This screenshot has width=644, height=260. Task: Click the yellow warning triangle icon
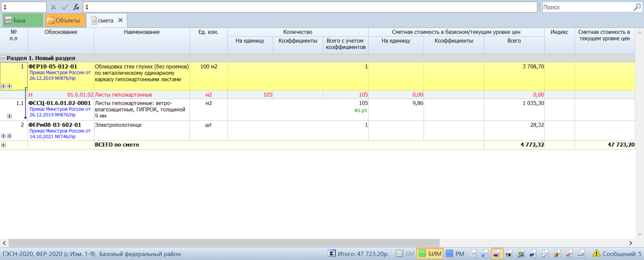tap(596, 254)
